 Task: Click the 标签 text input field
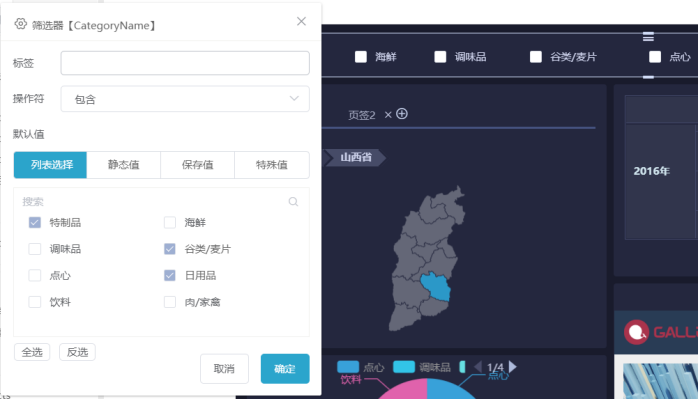[x=185, y=63]
